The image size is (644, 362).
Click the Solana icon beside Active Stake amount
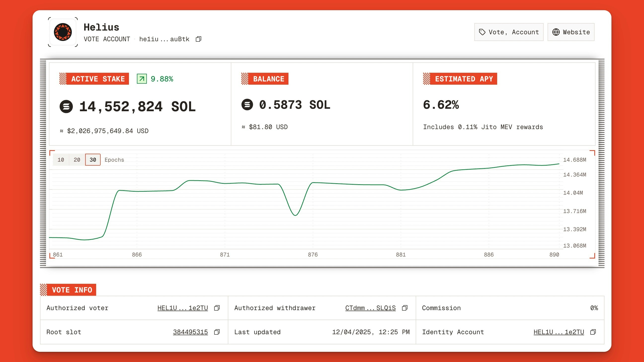coord(66,107)
